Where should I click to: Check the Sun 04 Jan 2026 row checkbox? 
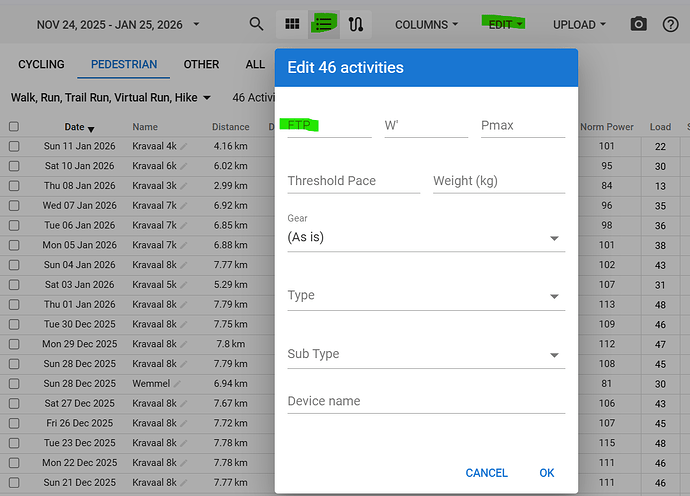tap(14, 265)
